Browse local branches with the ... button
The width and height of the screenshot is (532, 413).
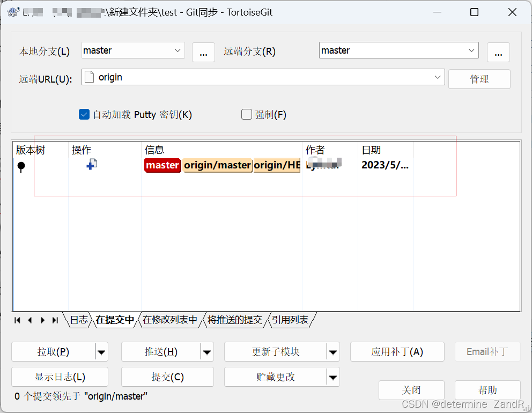point(203,52)
